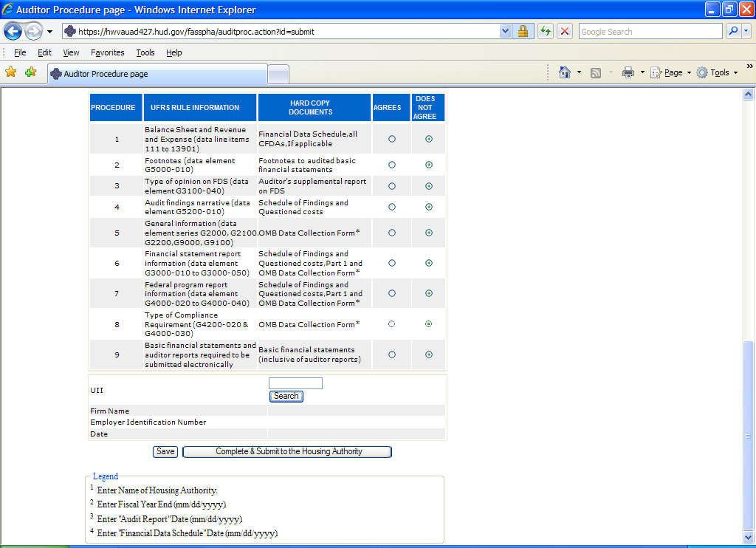This screenshot has width=756, height=548.
Task: Select Agrees for procedure 5 General information
Action: [392, 233]
